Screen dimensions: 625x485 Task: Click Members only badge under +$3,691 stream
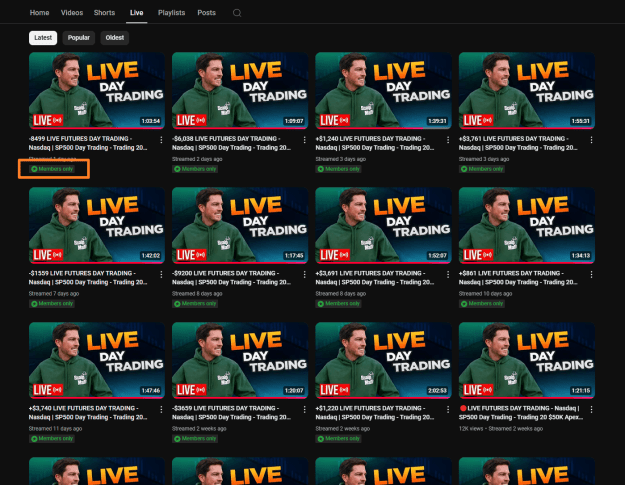tap(339, 304)
